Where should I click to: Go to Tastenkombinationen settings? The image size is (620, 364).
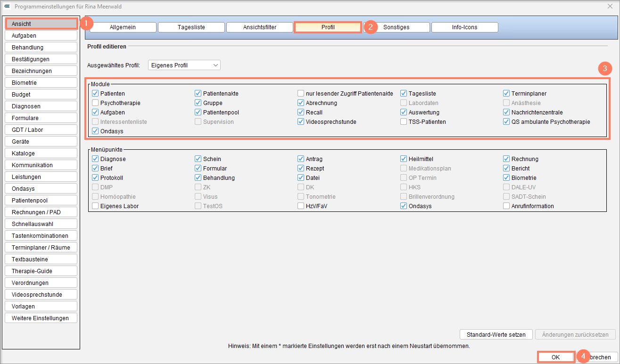pos(41,236)
